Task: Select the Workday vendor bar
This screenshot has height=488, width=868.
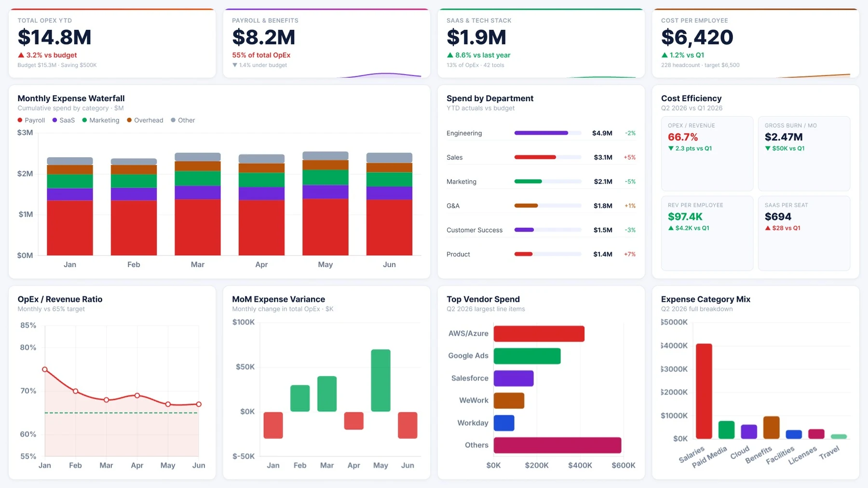Action: (x=504, y=423)
